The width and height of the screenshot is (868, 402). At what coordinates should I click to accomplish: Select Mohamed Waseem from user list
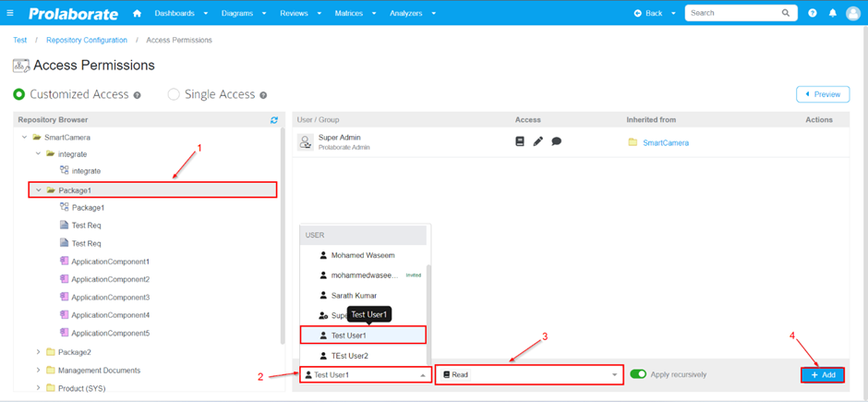coord(363,255)
